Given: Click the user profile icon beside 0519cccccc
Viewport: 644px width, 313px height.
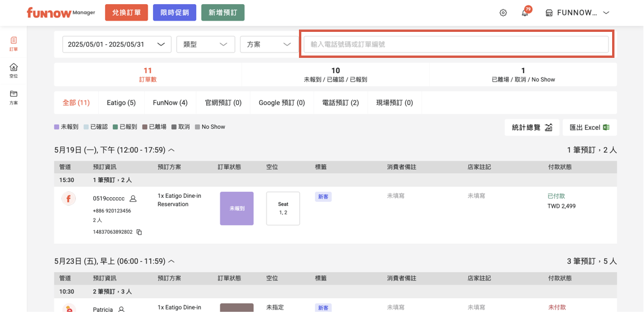Looking at the screenshot, I should click(x=133, y=199).
